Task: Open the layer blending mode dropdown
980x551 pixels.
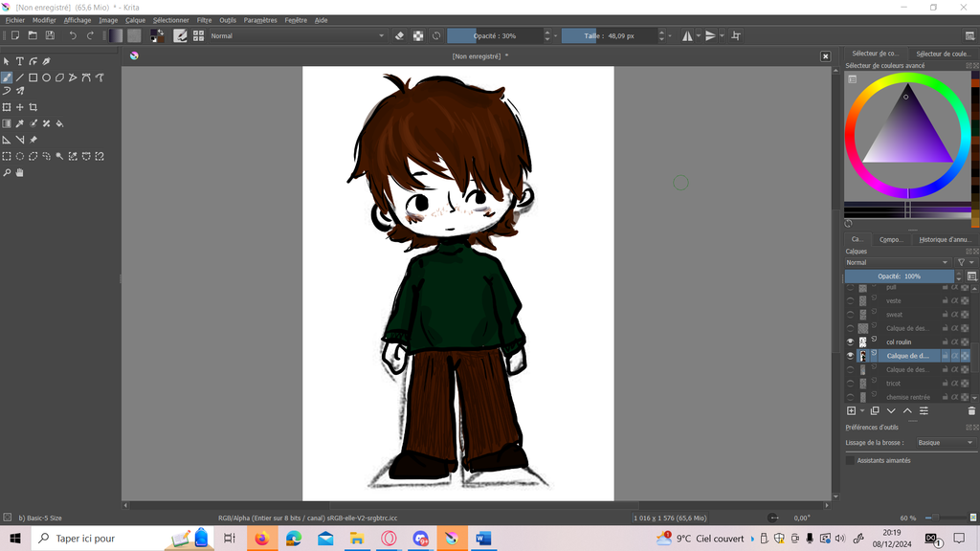Action: 897,262
